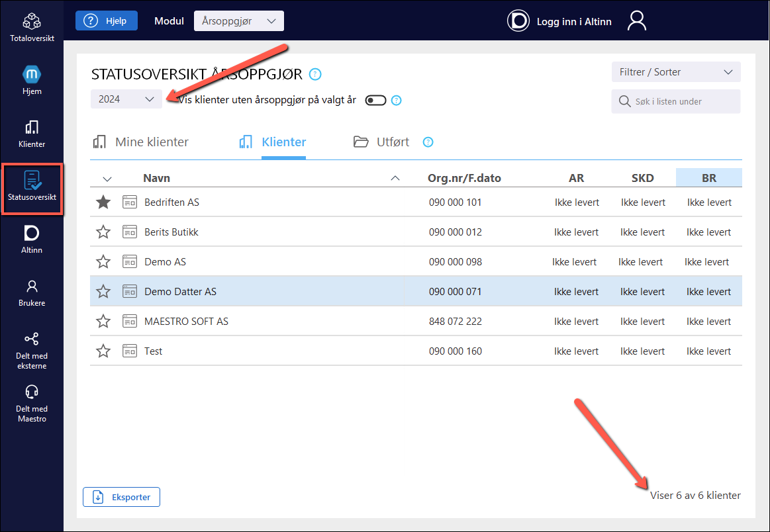Select the Berits Butikk client name
This screenshot has height=532, width=770.
pyautogui.click(x=171, y=232)
